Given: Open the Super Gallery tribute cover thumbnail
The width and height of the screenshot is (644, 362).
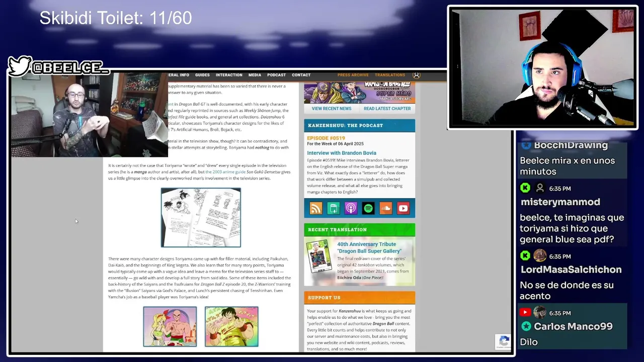Looking at the screenshot, I should (320, 256).
